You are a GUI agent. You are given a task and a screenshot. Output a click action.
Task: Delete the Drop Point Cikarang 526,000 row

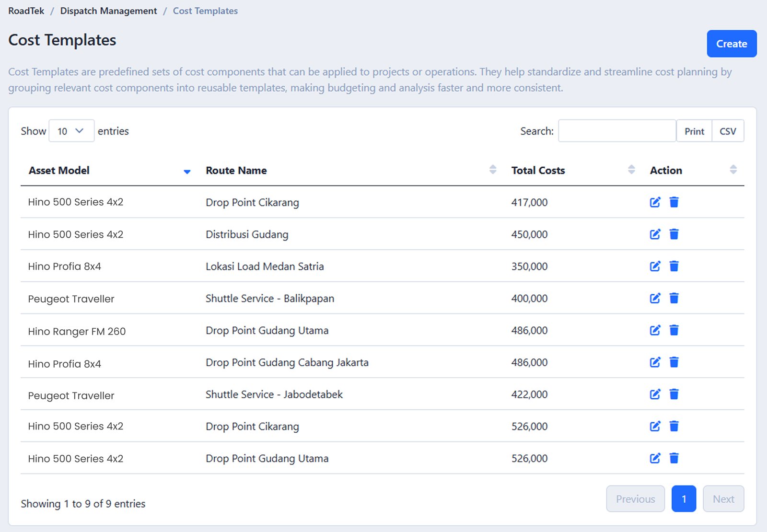point(674,427)
